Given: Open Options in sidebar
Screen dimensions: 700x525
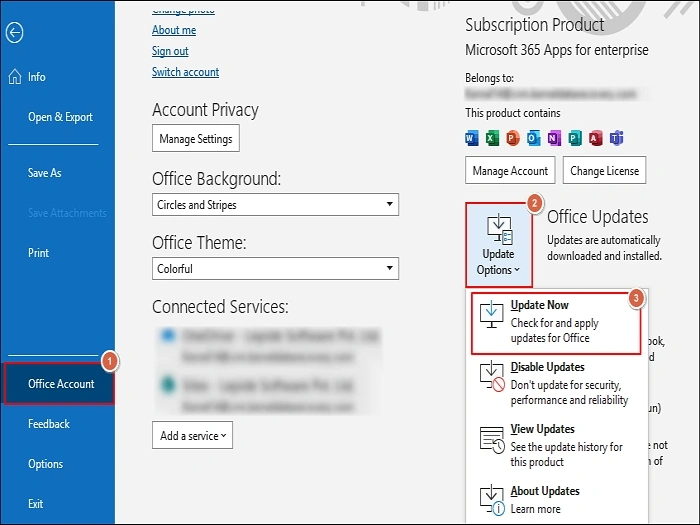Looking at the screenshot, I should (x=46, y=464).
